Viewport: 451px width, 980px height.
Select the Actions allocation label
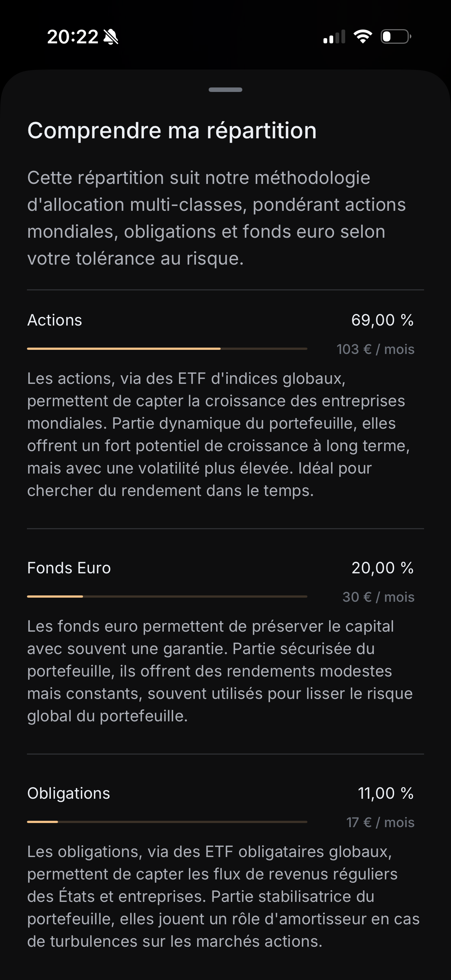tap(55, 320)
